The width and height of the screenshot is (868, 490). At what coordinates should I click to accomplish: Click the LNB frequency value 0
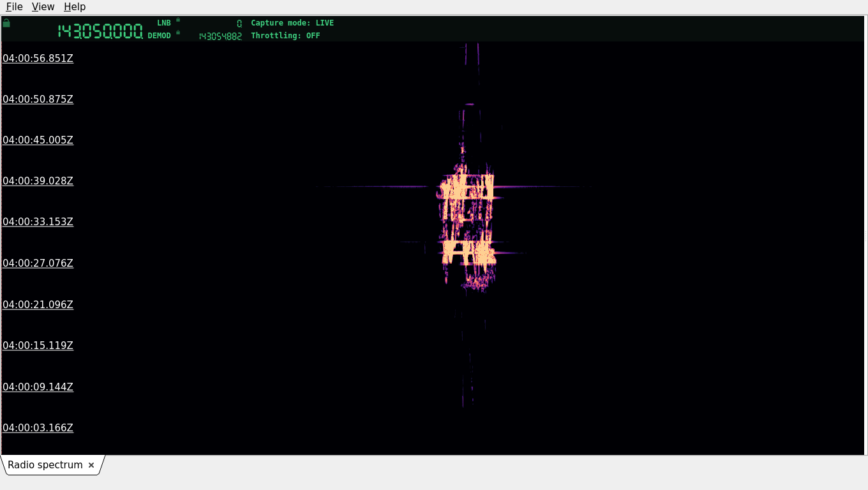tap(239, 24)
